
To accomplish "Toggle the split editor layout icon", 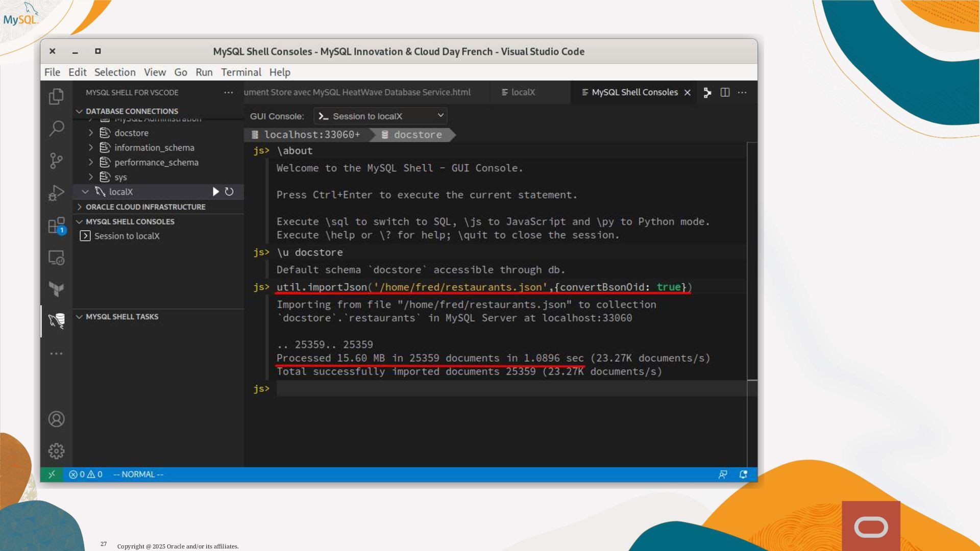I will pos(725,92).
